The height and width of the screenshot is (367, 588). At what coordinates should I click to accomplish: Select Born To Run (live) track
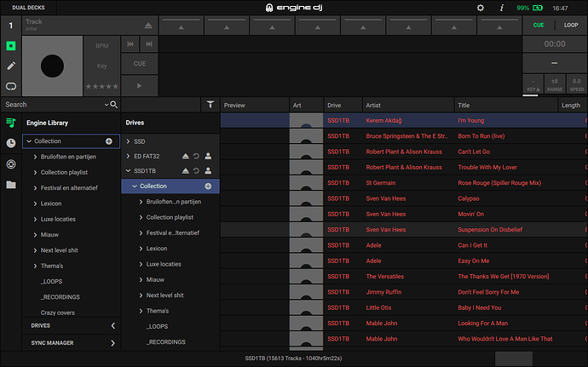[x=481, y=136]
